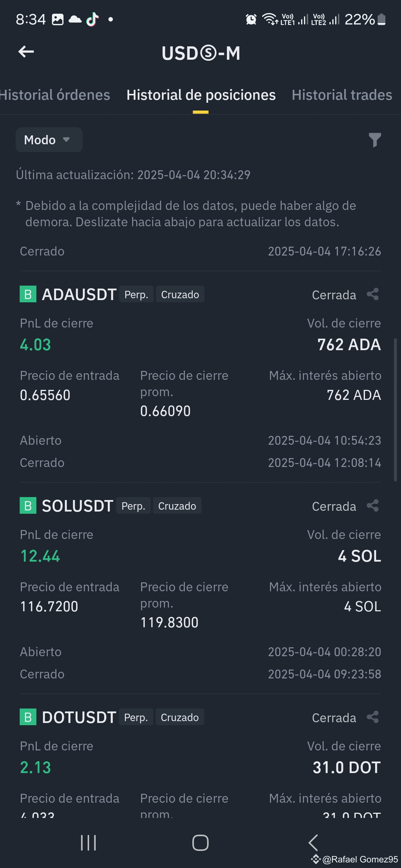Open SOLUSDT pair title
Screen dimensions: 401x868
point(77,506)
